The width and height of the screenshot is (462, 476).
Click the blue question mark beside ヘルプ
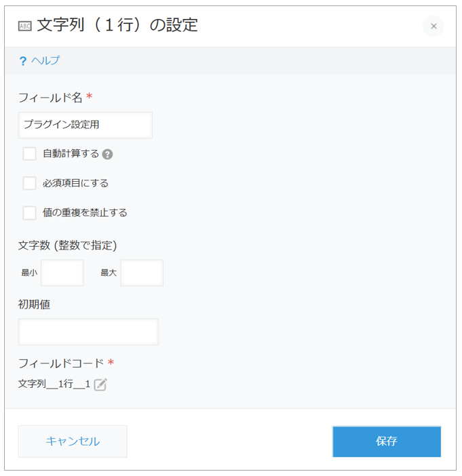[23, 61]
